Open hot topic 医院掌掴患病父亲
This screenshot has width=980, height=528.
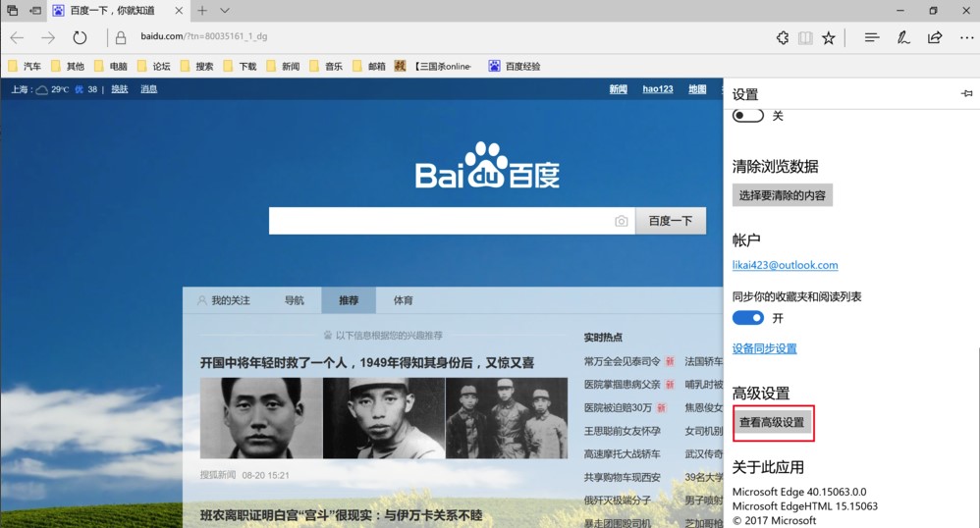[x=622, y=385]
